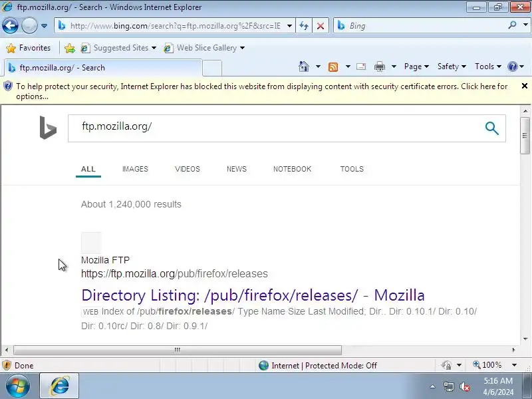Open the recent pages dropdown arrow

[44, 26]
